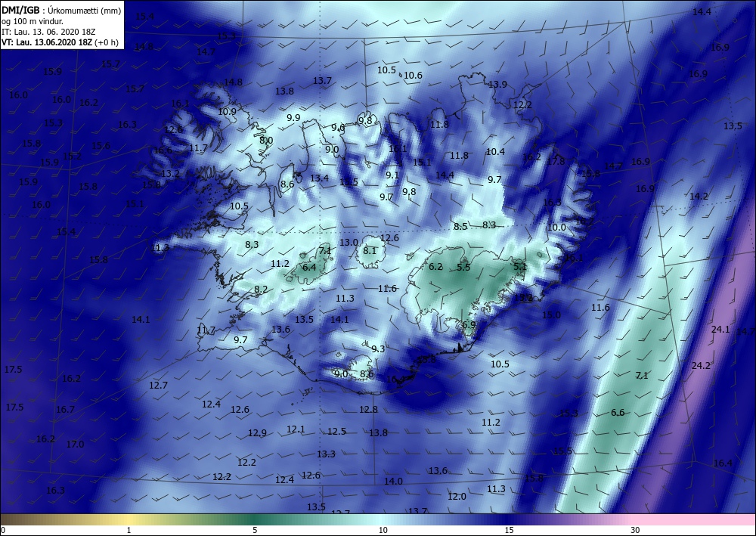Viewport: 756px width, 536px height.
Task: Select the 12.8 value off the south coast
Action: click(x=368, y=409)
